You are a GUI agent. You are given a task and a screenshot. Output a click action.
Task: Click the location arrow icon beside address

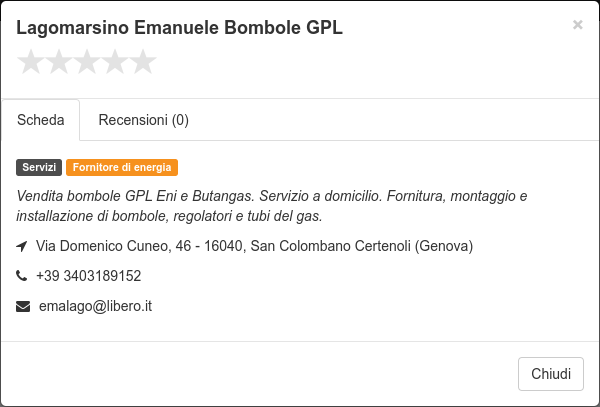click(x=22, y=246)
